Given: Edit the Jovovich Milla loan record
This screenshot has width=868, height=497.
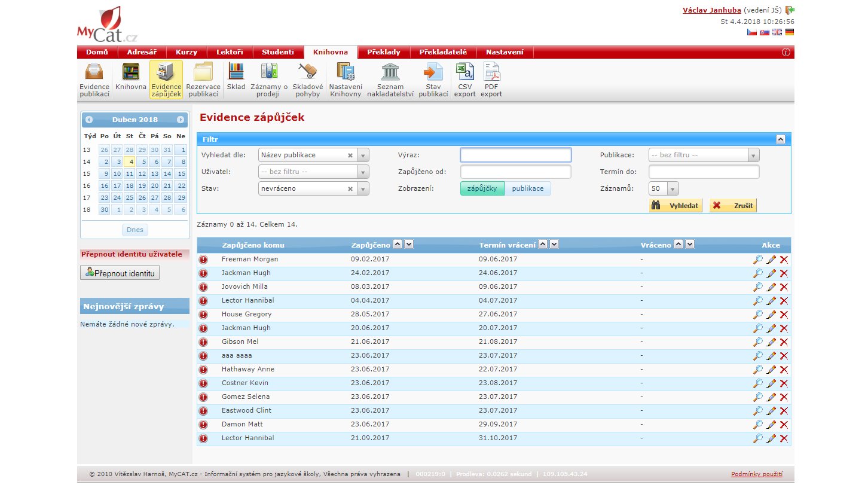Looking at the screenshot, I should pyautogui.click(x=771, y=287).
